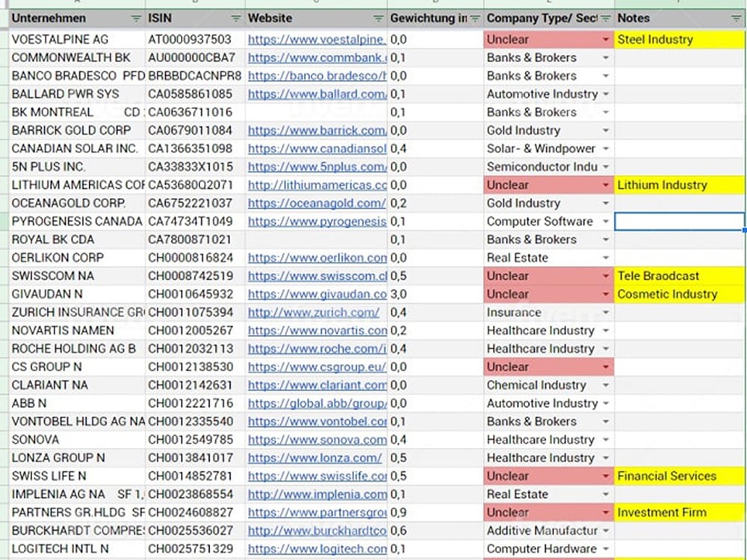
Task: Select the OERLIKON CORP company cell
Action: [77, 258]
